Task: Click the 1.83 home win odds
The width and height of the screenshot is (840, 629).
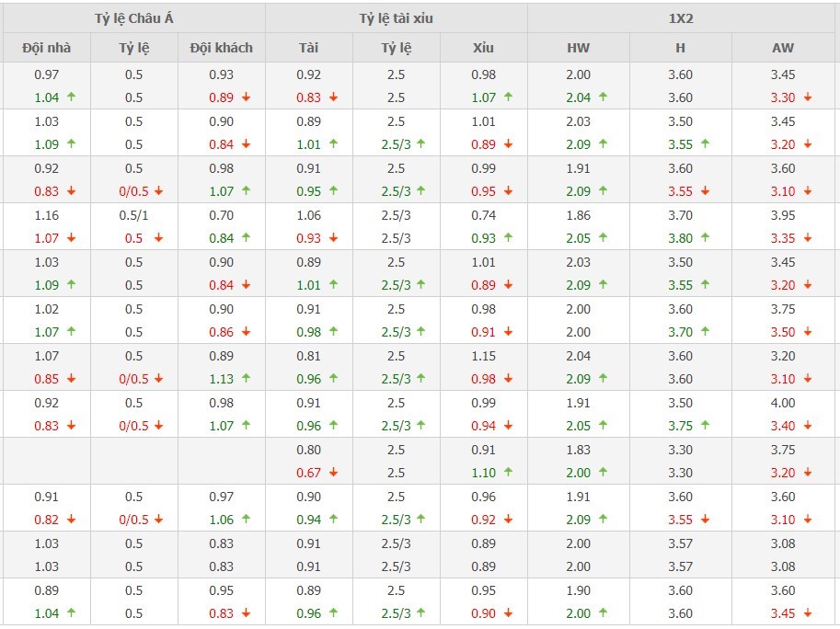Action: (x=579, y=450)
